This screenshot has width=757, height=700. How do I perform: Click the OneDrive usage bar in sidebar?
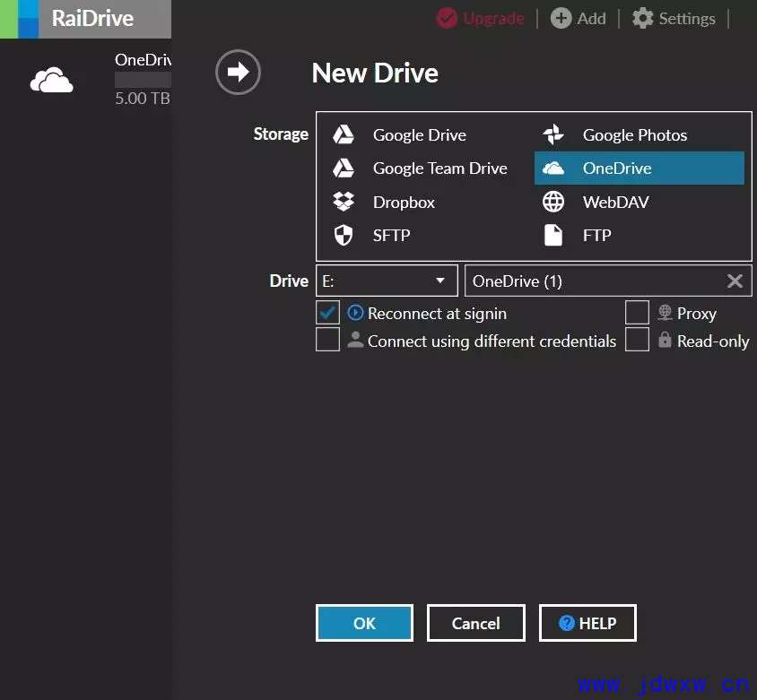143,80
